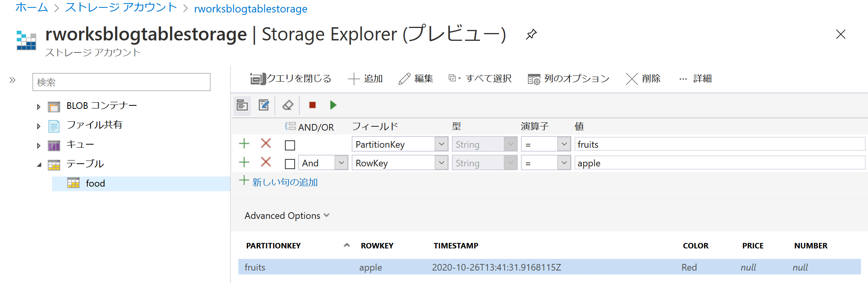This screenshot has height=283, width=868.
Task: Run the query with green play button
Action: tap(333, 105)
